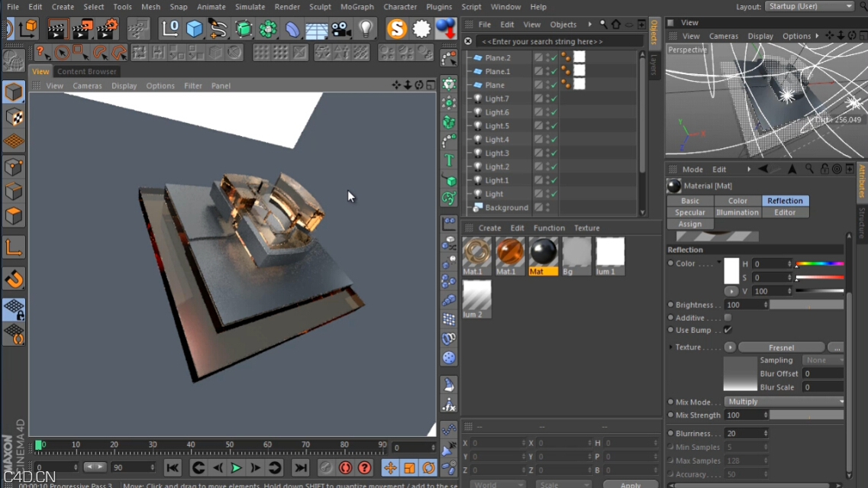This screenshot has width=868, height=488.
Task: Click the Render to Picture Viewer icon
Action: [82, 30]
